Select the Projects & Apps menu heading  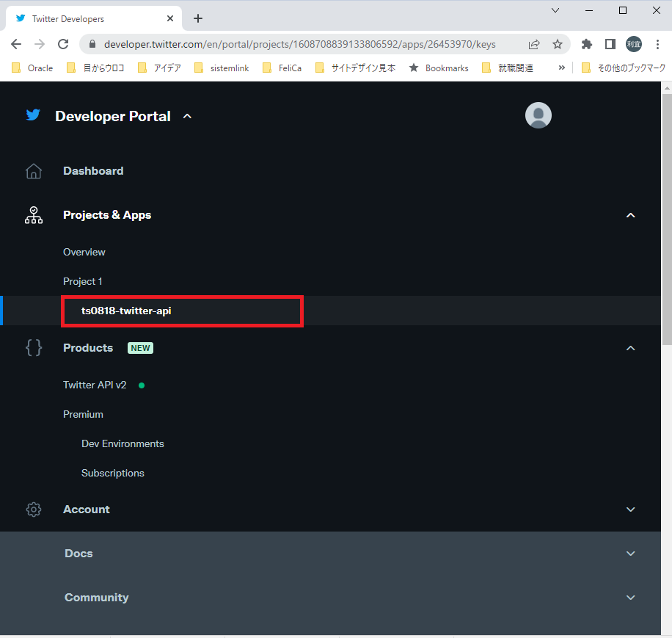coord(107,215)
